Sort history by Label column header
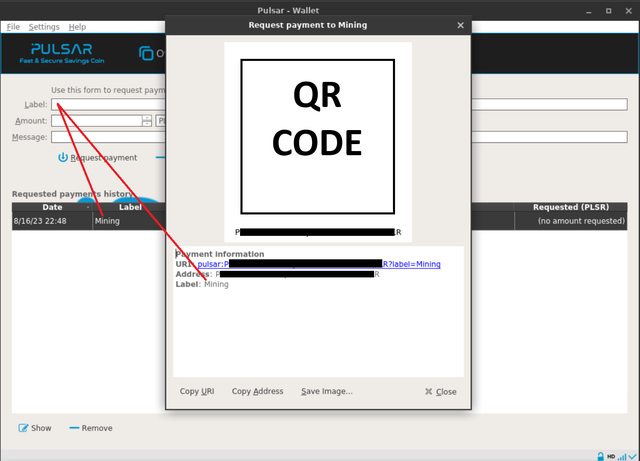Image resolution: width=640 pixels, height=461 pixels. click(130, 207)
